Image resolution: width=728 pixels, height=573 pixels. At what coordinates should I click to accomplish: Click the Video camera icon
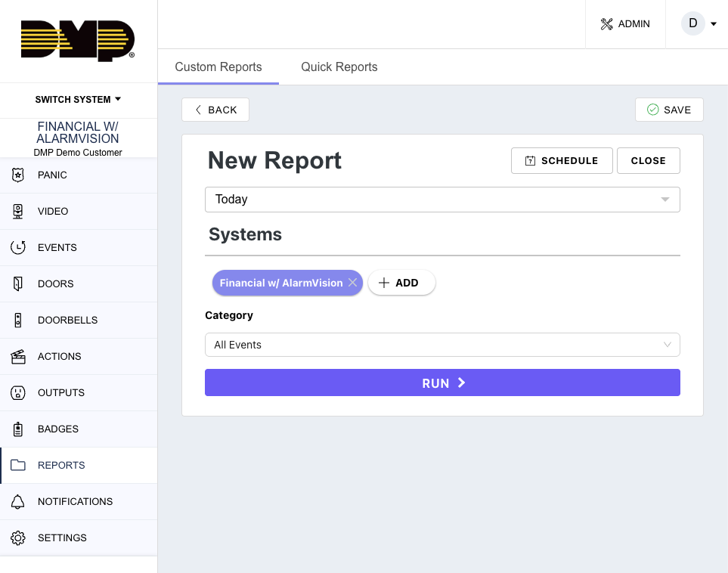tap(17, 211)
